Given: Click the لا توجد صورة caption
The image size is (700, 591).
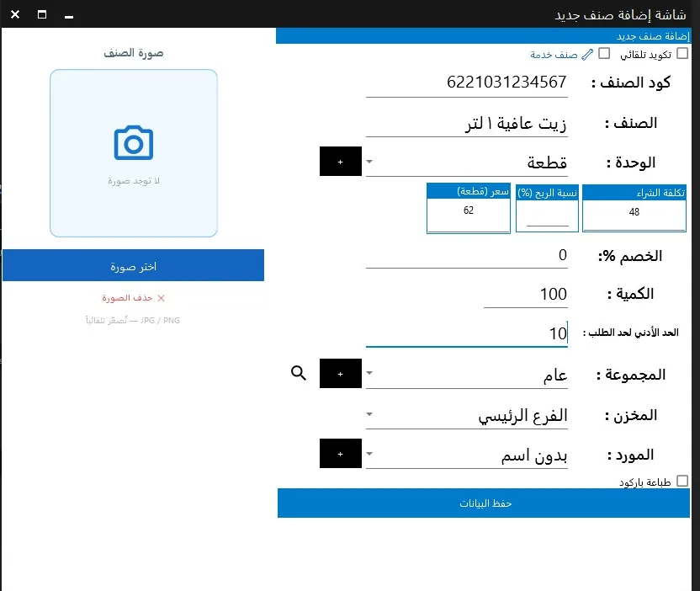Looking at the screenshot, I should coord(134,181).
